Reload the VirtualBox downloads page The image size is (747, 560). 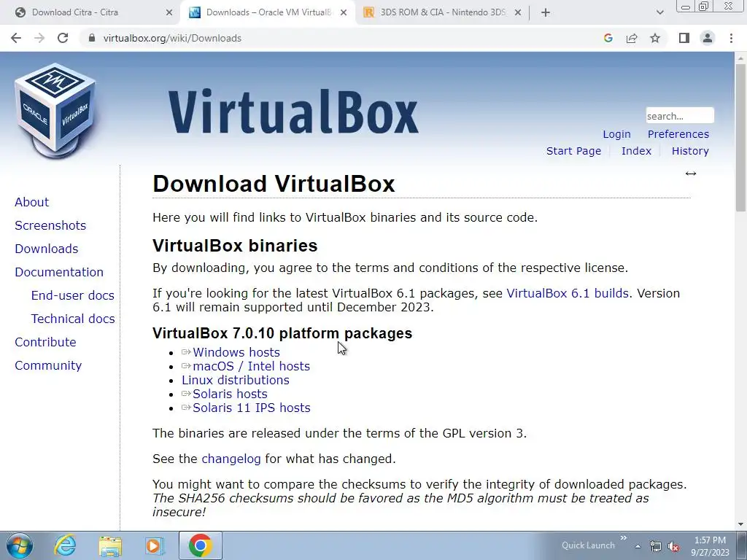(x=63, y=38)
